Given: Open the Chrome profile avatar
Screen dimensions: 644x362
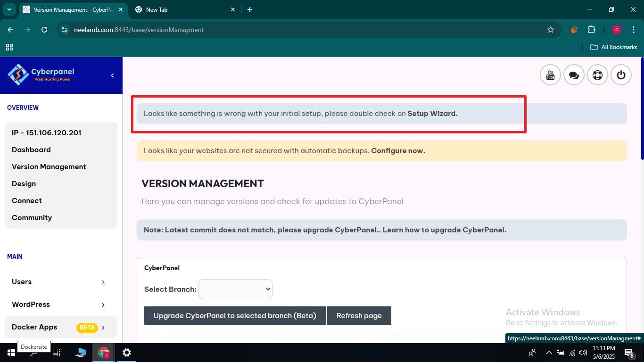Looking at the screenshot, I should coord(616,30).
